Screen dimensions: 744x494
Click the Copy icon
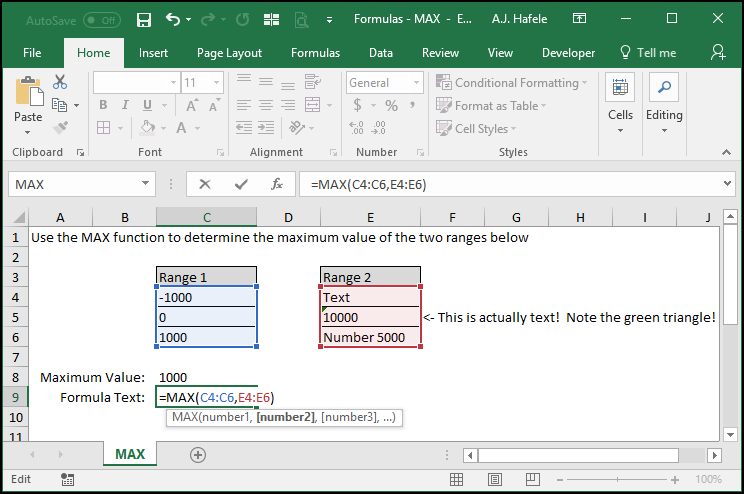tap(59, 105)
